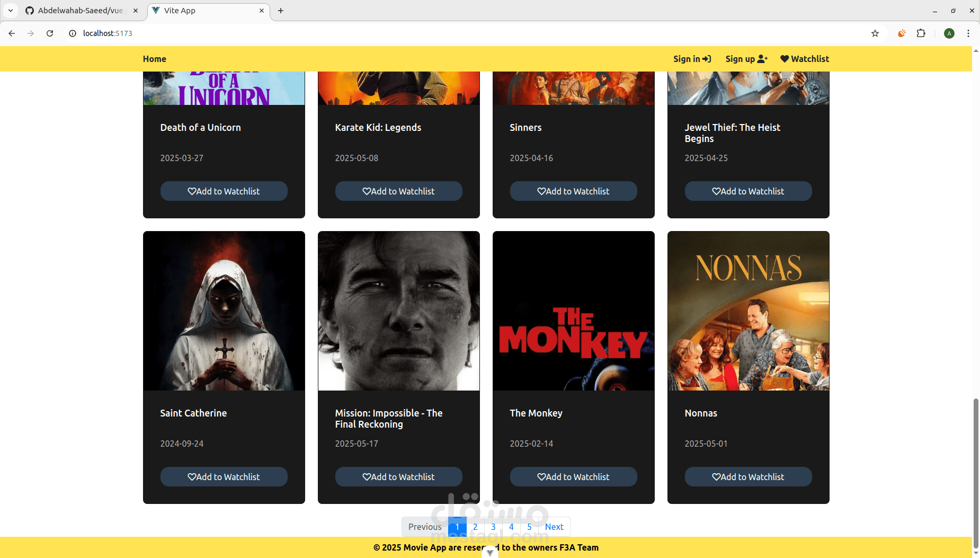Go to the Home nav link
Viewport: 980px width, 558px height.
[x=155, y=59]
